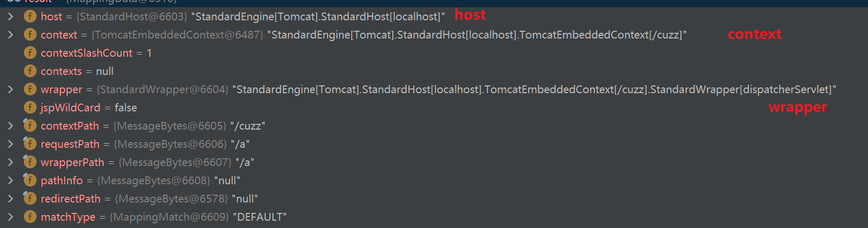Screen dimensions: 868x228
Task: Expand the context variable node
Action: (10, 35)
